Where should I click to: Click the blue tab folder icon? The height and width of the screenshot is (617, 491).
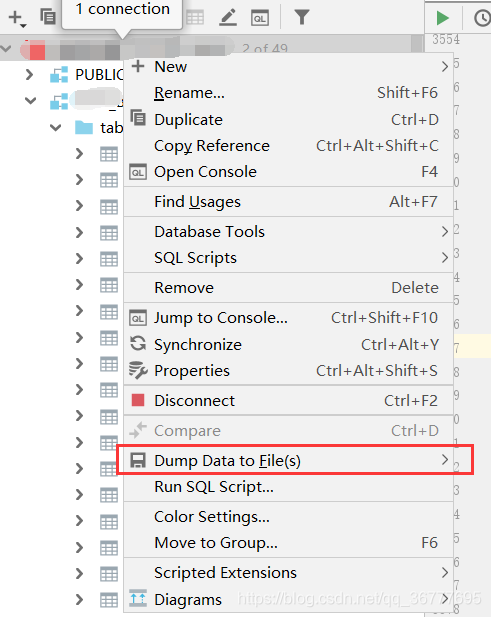(84, 127)
